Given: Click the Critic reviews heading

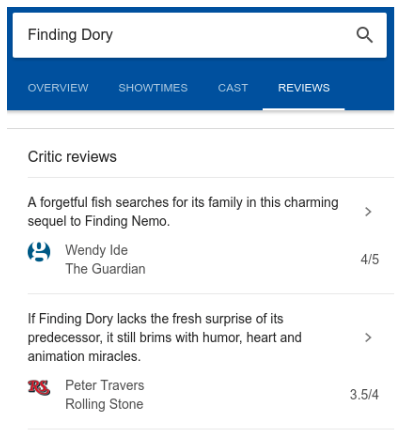Looking at the screenshot, I should (72, 157).
